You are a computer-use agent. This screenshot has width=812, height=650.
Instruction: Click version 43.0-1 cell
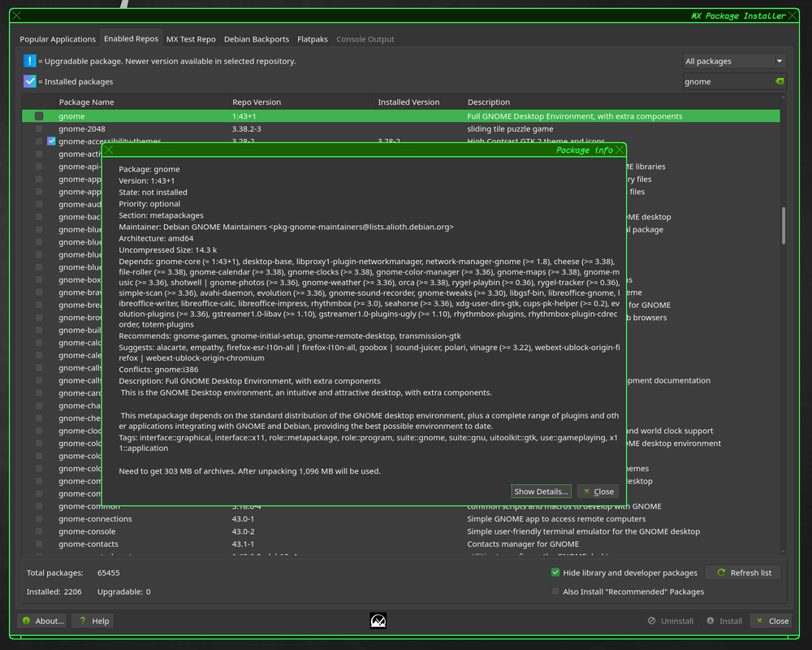(243, 518)
